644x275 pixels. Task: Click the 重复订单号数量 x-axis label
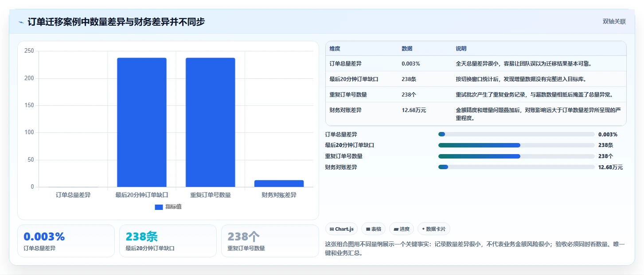tap(211, 195)
